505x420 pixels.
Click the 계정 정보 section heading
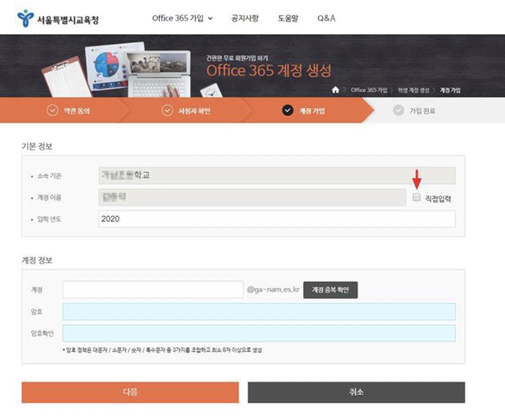click(x=36, y=260)
